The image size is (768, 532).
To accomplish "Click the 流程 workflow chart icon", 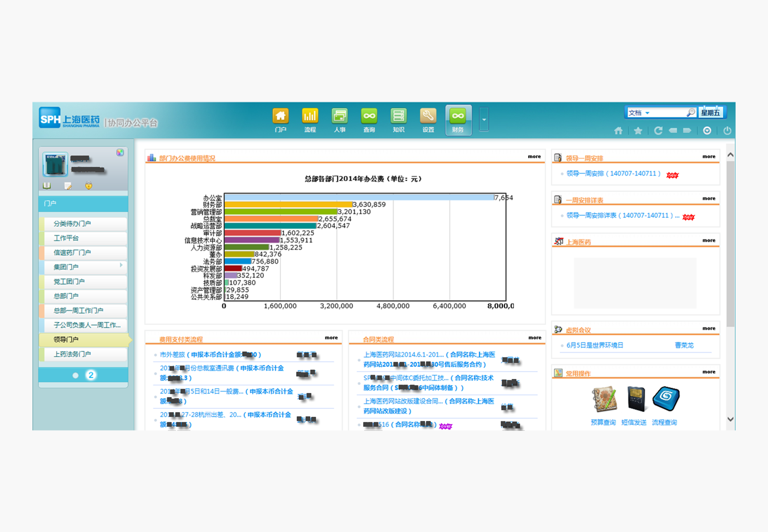I will (x=310, y=117).
